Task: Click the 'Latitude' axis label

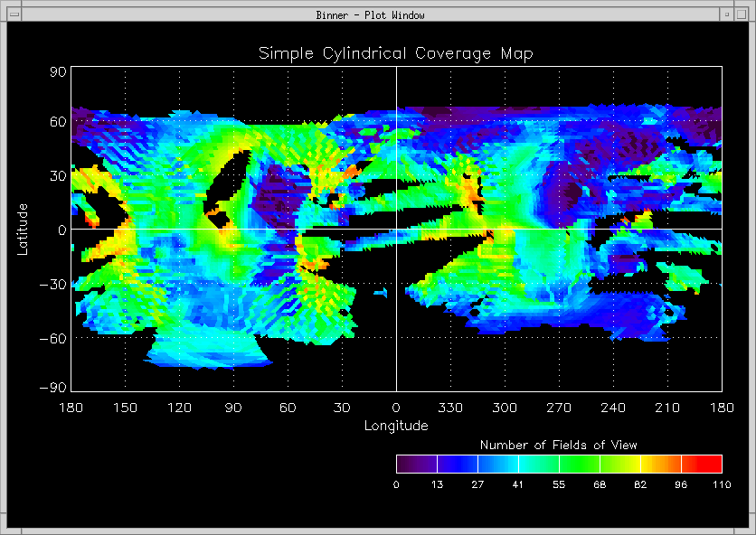Action: pyautogui.click(x=24, y=229)
